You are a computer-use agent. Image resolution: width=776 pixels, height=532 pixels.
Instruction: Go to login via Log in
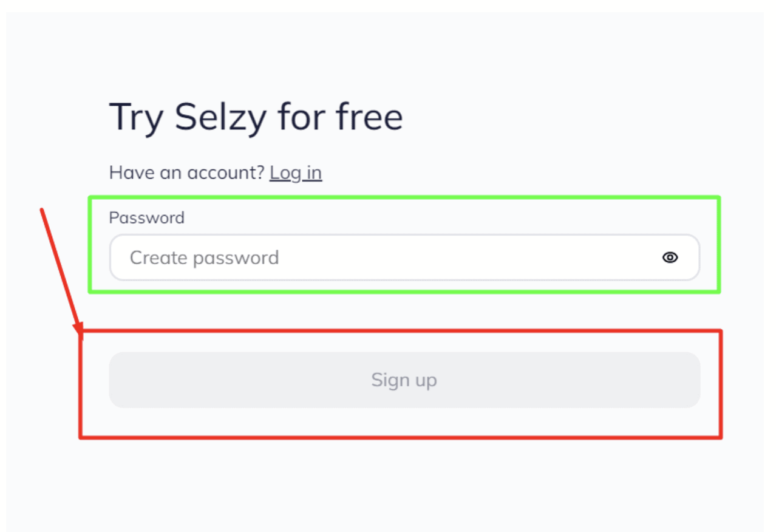[x=296, y=173]
